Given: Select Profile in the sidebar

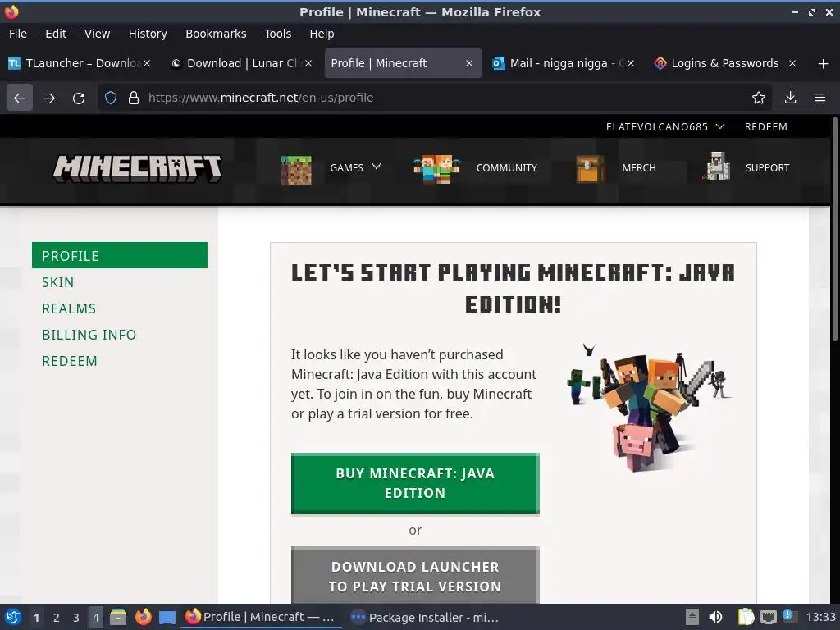Looking at the screenshot, I should point(120,256).
